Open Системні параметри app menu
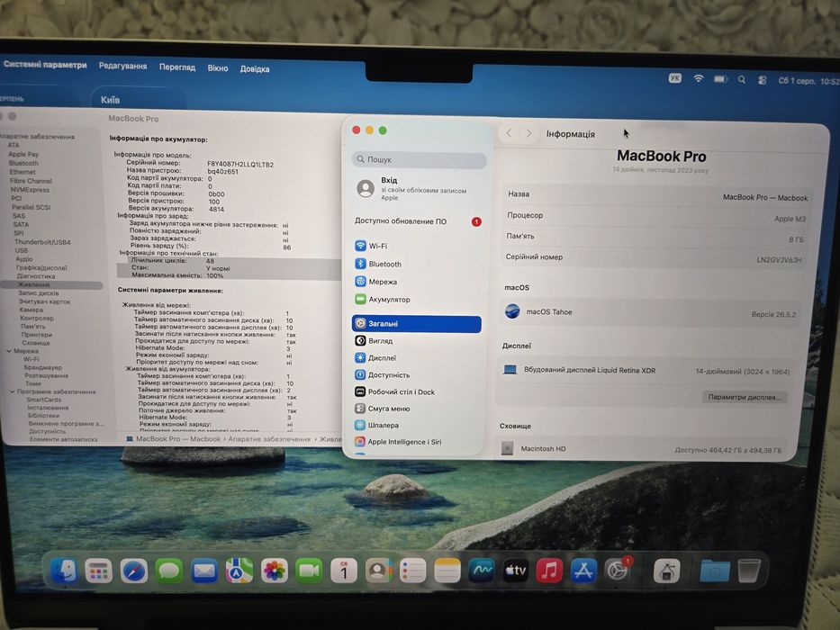 click(x=45, y=65)
